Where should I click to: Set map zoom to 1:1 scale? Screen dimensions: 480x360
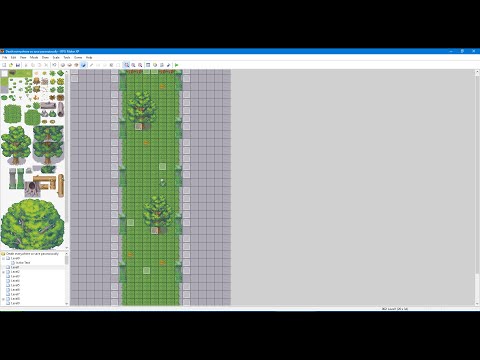click(126, 65)
